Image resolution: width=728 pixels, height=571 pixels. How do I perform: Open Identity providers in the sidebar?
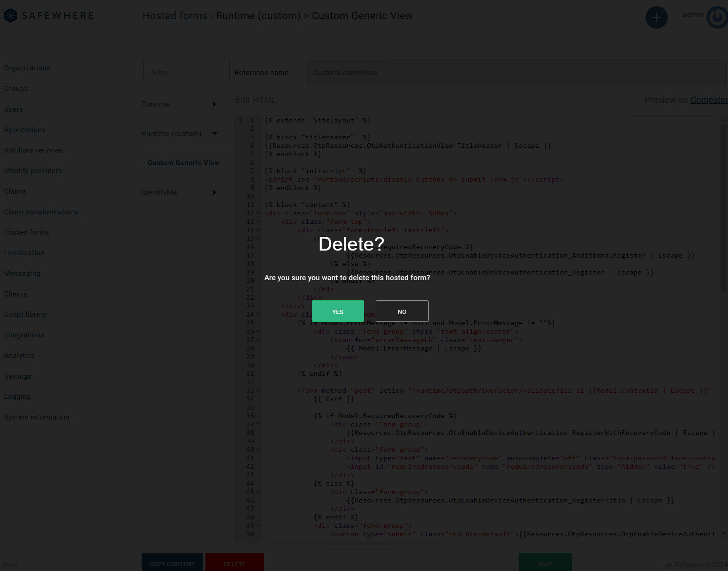click(33, 171)
